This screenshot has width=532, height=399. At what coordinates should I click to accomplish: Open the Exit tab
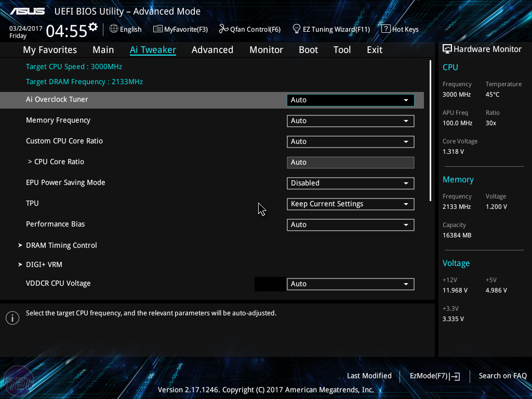375,50
